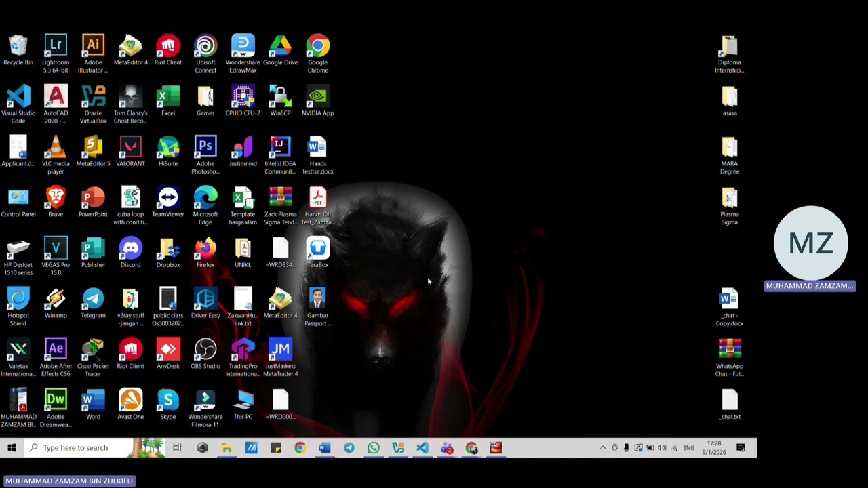
Task: Select the Publisher desktop icon
Action: (x=93, y=253)
